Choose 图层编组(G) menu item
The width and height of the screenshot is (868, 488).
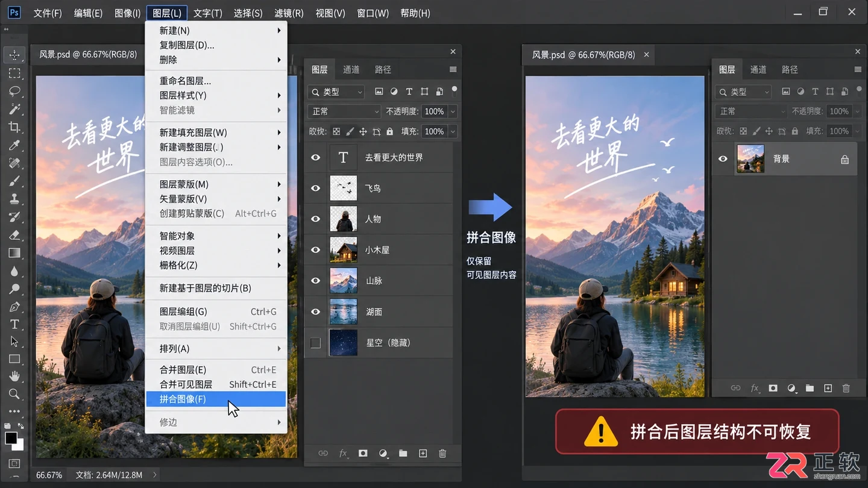pos(216,311)
